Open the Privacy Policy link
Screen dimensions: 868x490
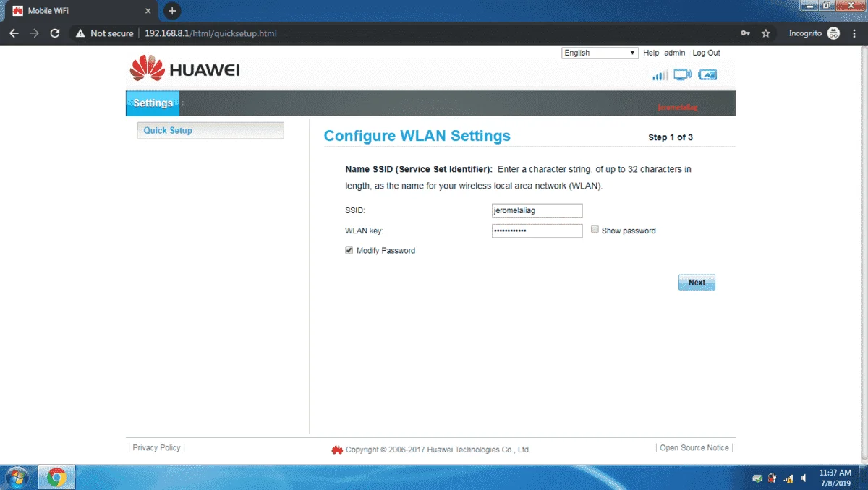[x=156, y=448]
